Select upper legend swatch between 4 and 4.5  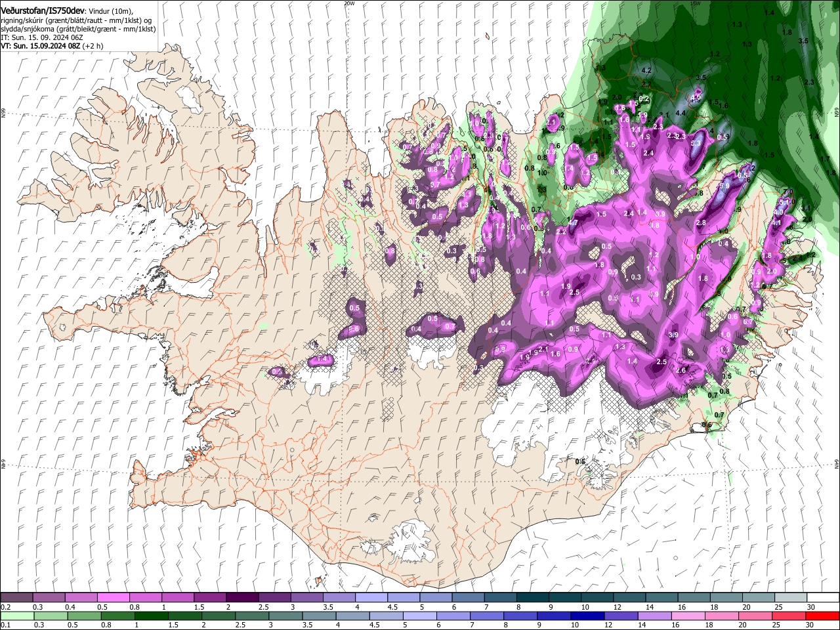[371, 598]
